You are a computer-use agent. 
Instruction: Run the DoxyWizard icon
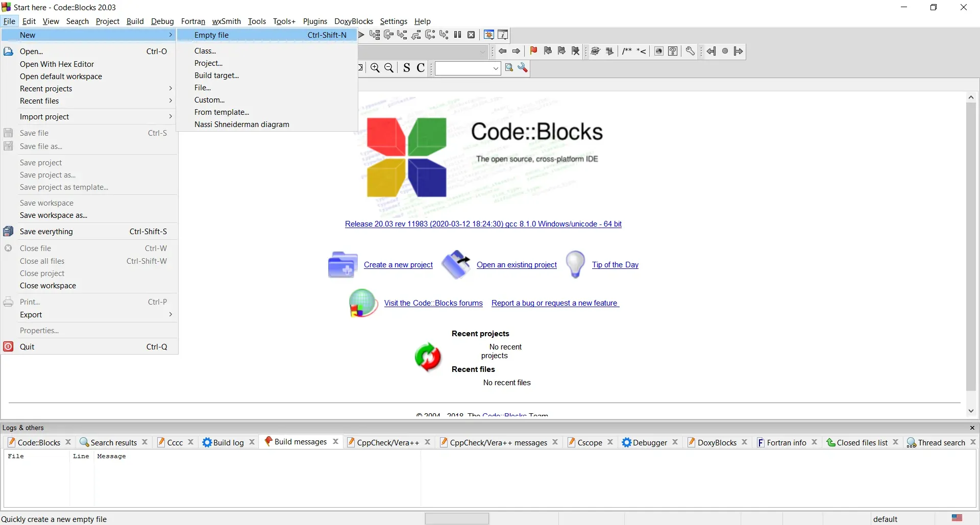(595, 51)
